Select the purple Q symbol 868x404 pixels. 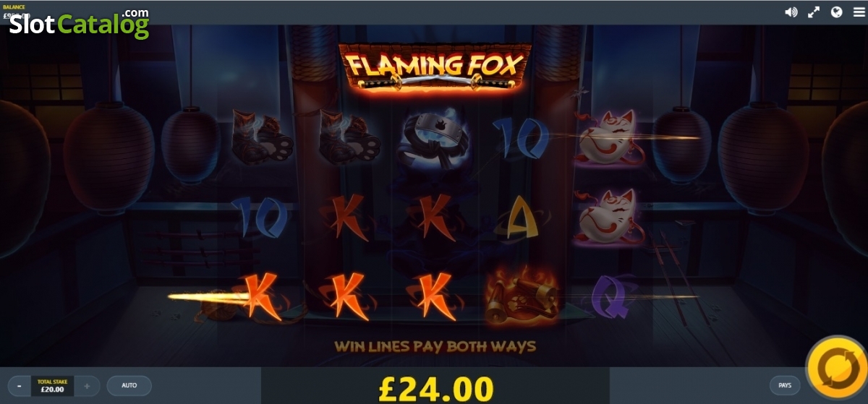click(x=610, y=296)
